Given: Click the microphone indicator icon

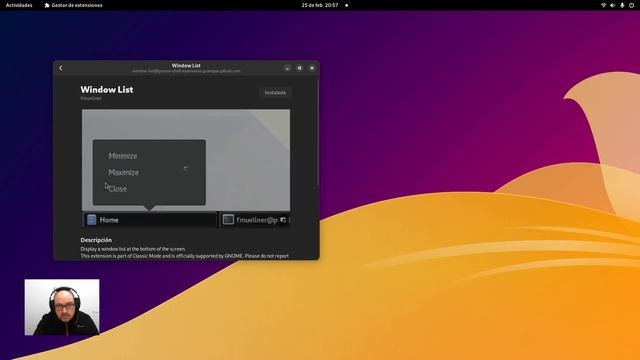Looking at the screenshot, I should tap(622, 5).
